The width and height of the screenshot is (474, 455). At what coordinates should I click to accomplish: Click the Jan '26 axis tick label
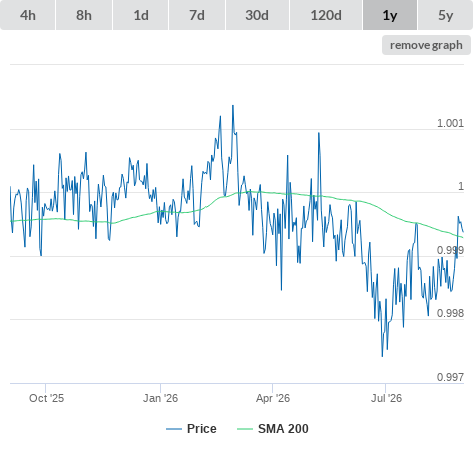click(x=160, y=398)
